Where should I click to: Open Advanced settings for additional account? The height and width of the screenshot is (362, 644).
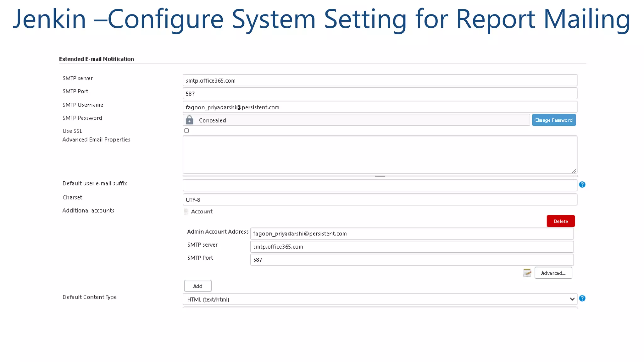pos(553,273)
